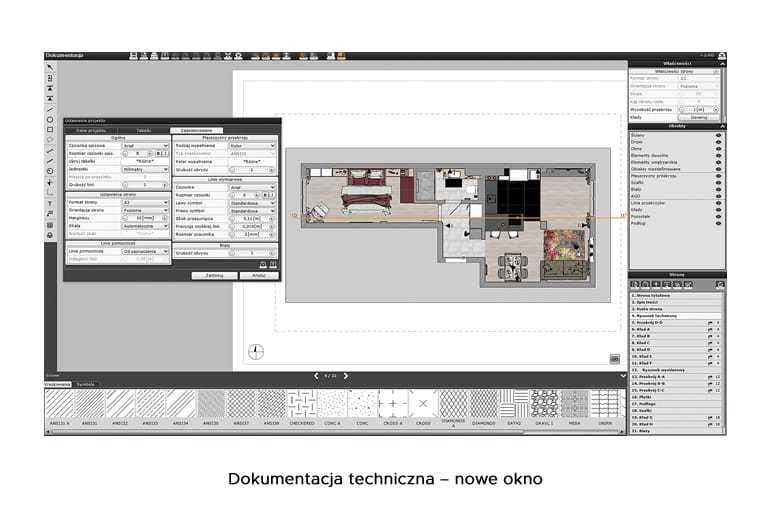
Task: Toggle visibility of the Okna layer
Action: (x=718, y=149)
